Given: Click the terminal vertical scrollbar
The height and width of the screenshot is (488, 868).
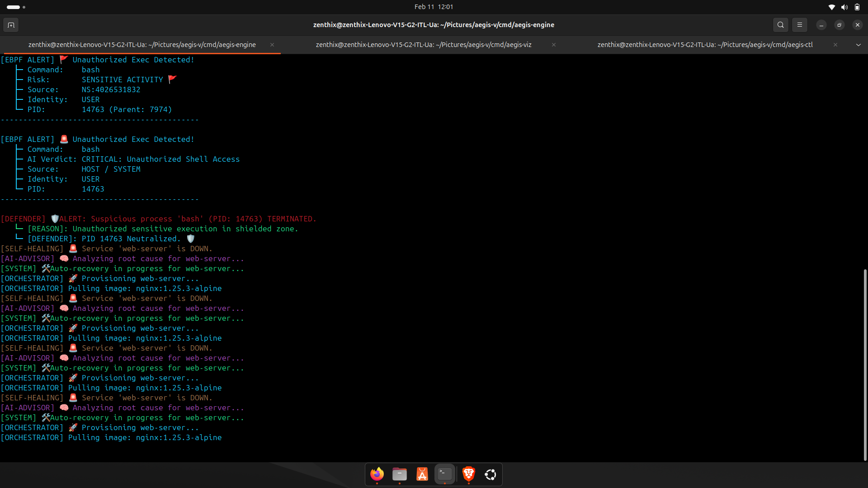Looking at the screenshot, I should pyautogui.click(x=865, y=364).
